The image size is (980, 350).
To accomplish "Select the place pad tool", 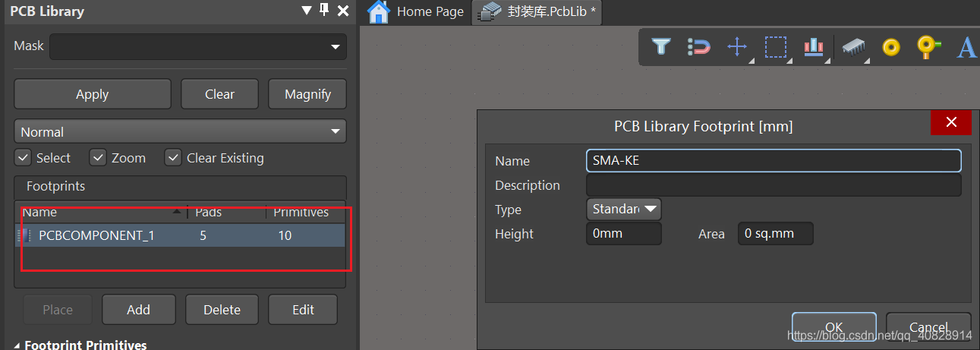I will click(891, 47).
